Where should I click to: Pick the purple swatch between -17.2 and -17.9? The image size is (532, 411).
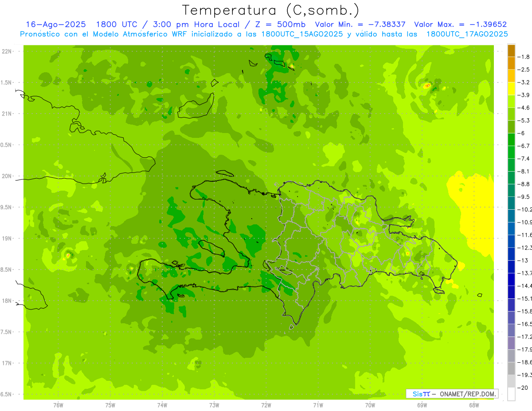tap(511, 343)
